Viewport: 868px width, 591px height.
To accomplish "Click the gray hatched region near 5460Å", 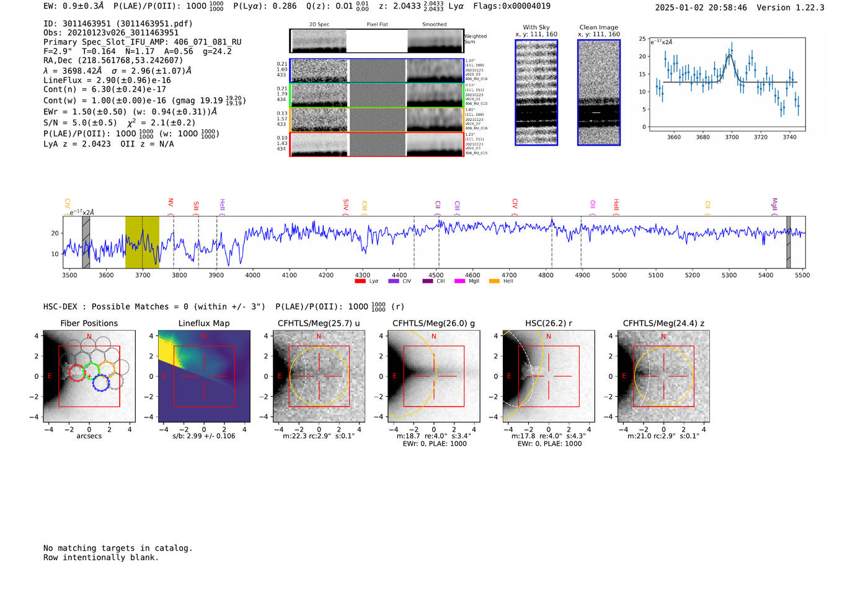I will coord(789,242).
